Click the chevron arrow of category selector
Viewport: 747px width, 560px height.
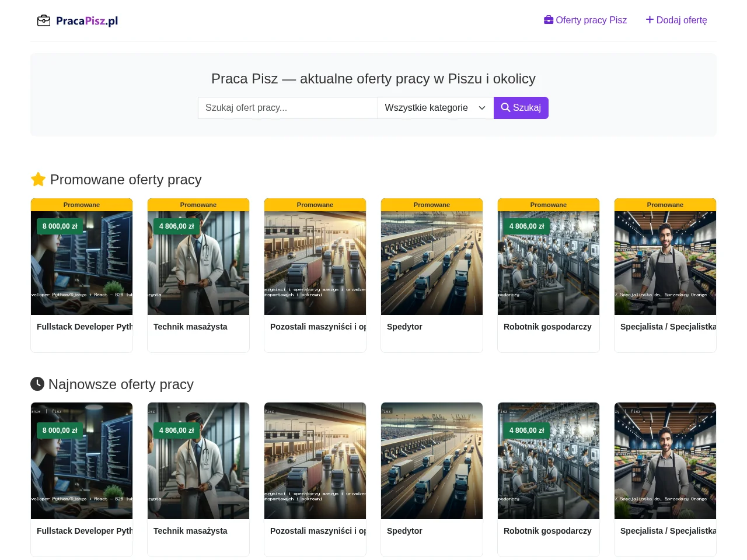(482, 108)
